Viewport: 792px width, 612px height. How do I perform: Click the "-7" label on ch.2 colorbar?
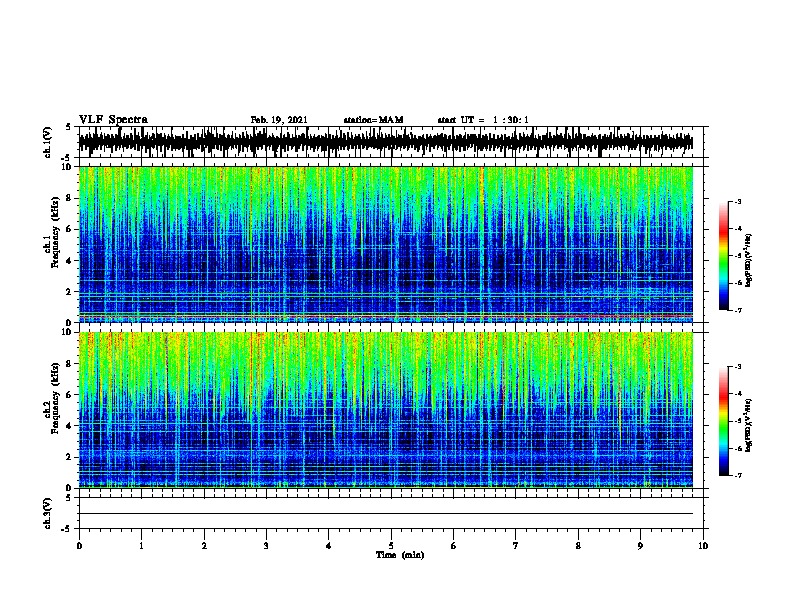(x=738, y=476)
